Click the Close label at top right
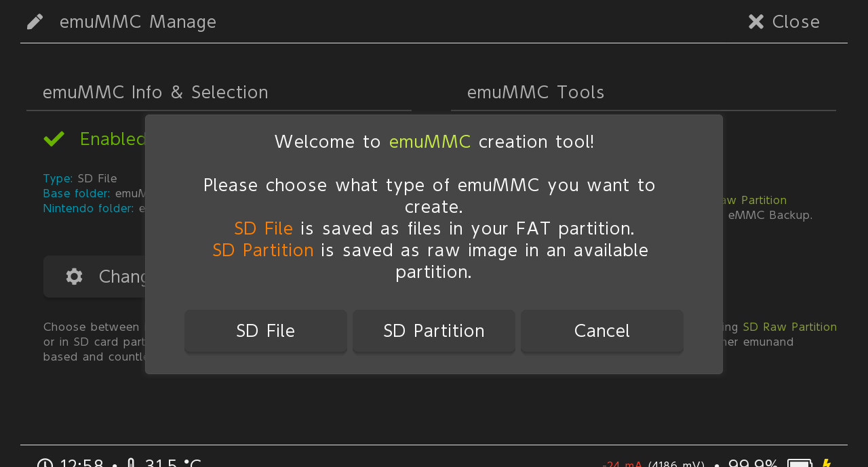The height and width of the screenshot is (467, 868). point(796,22)
